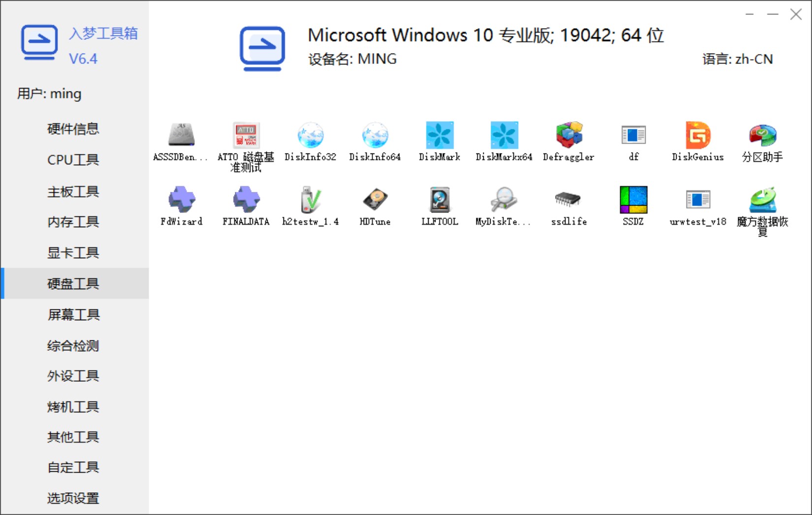Select the 硬盘工具 sidebar item
Screen dimensions: 812x515
(74, 283)
